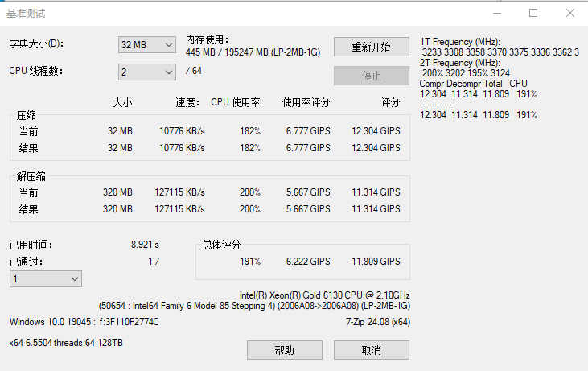The width and height of the screenshot is (588, 371).
Task: Click the 压缩 当前 speed 10776 KB/s
Action: pos(182,131)
